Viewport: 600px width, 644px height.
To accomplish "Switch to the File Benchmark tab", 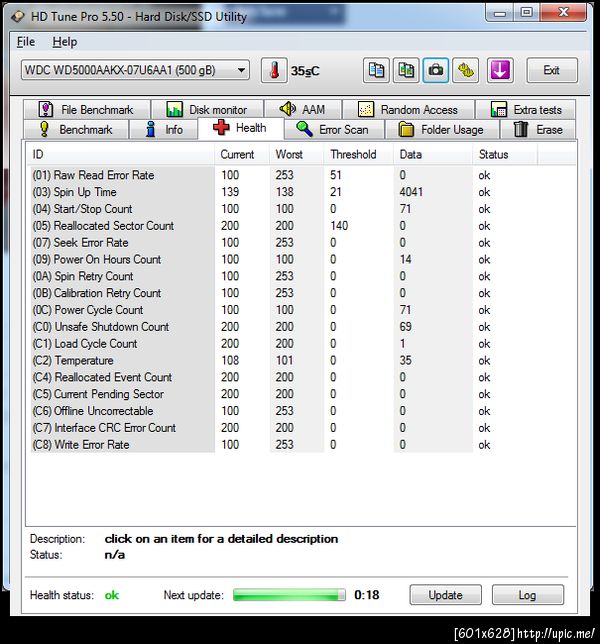I will [x=87, y=110].
